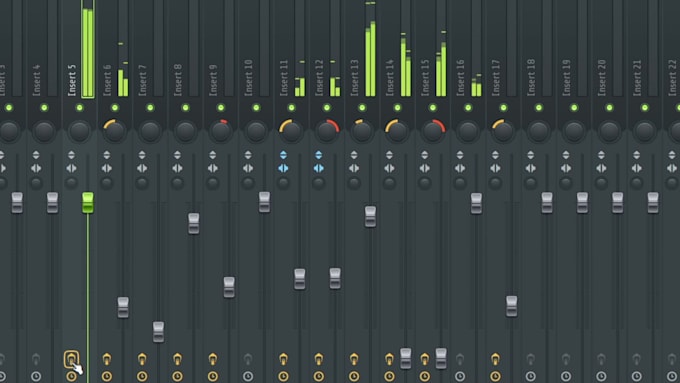Toggle effect slots icon on Insert 17
This screenshot has width=680, height=383.
pos(495,359)
